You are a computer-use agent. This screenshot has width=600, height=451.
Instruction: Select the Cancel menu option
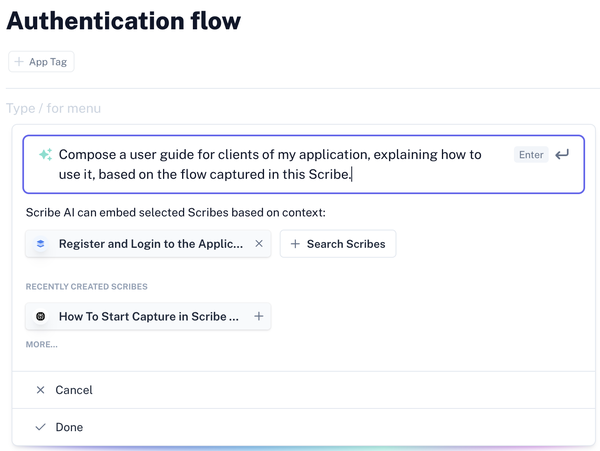(x=74, y=390)
